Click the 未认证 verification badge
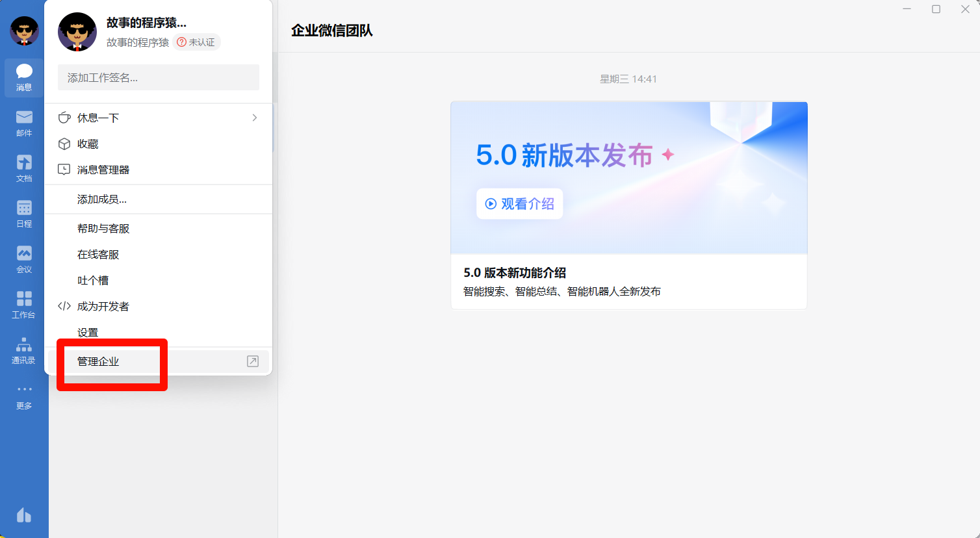 pos(197,42)
